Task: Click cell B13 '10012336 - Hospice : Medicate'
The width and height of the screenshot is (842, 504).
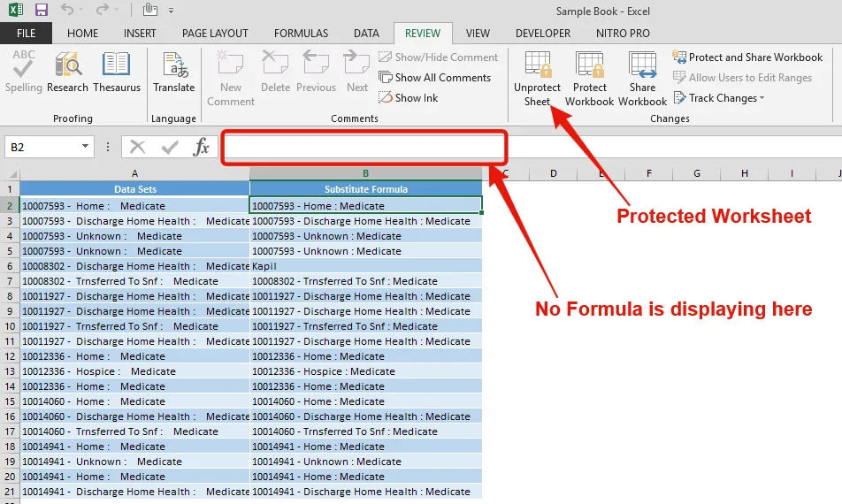Action: (365, 371)
